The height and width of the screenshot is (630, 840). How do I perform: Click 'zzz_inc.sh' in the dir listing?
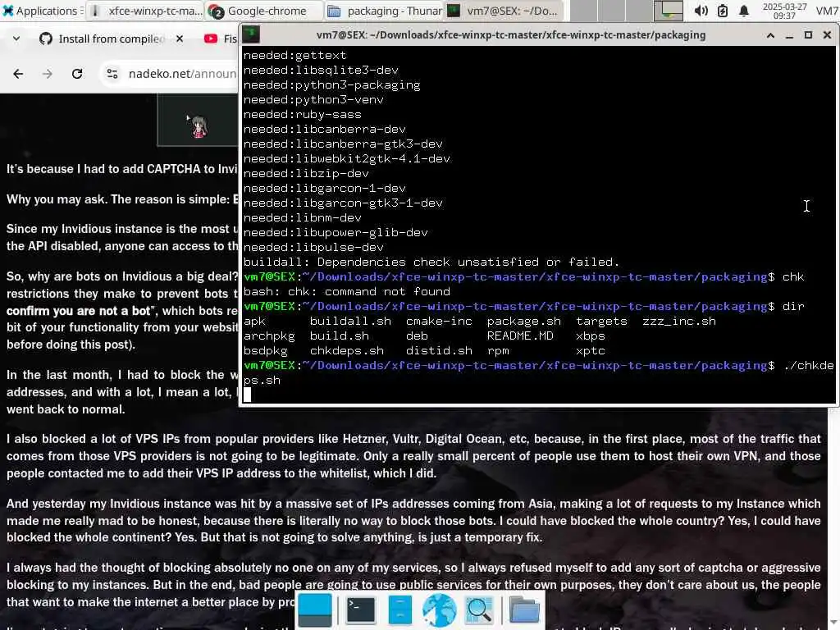click(x=679, y=322)
